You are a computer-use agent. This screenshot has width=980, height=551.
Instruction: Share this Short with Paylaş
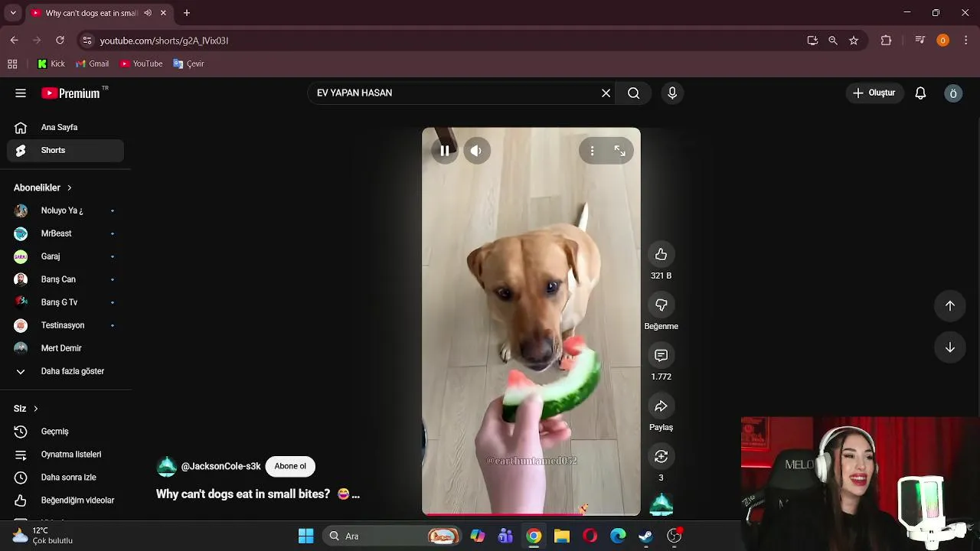tap(661, 406)
